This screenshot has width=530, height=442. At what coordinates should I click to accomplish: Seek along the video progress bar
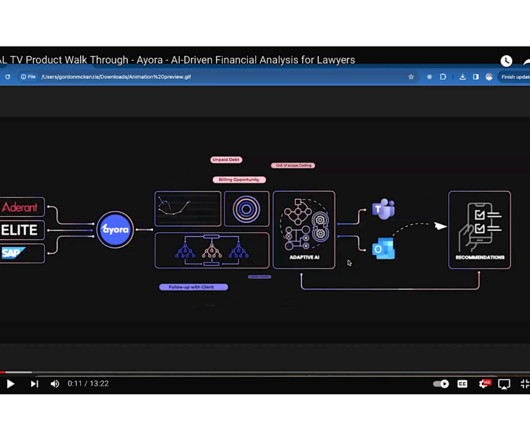tap(265, 372)
